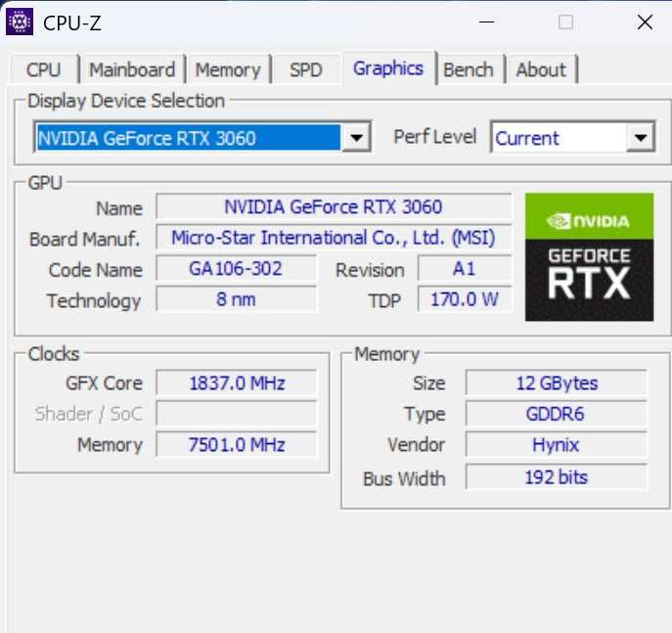Click the Technology value '8 nm'
This screenshot has height=633, width=672.
[236, 299]
